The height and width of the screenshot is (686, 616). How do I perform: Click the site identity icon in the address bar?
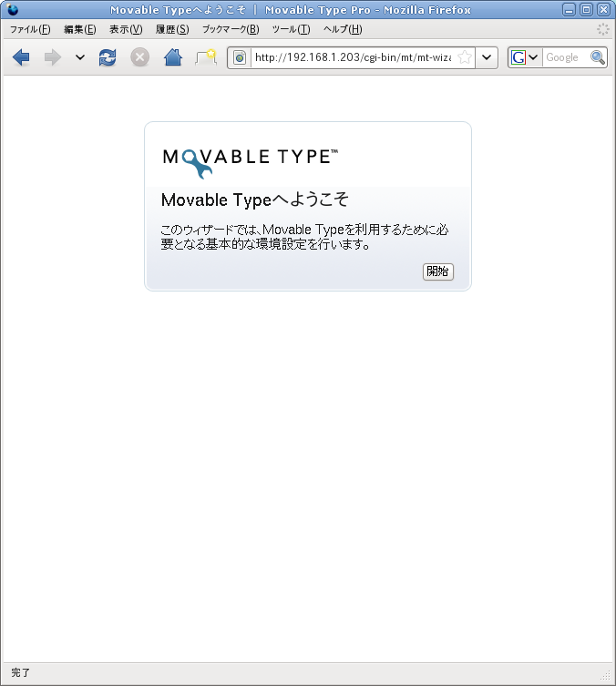[240, 57]
